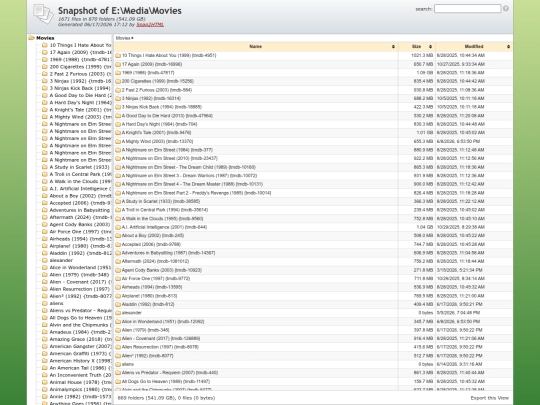Image resolution: width=540 pixels, height=405 pixels.
Task: Open Aliens vs Predator - Requiem in list
Action: [170, 373]
